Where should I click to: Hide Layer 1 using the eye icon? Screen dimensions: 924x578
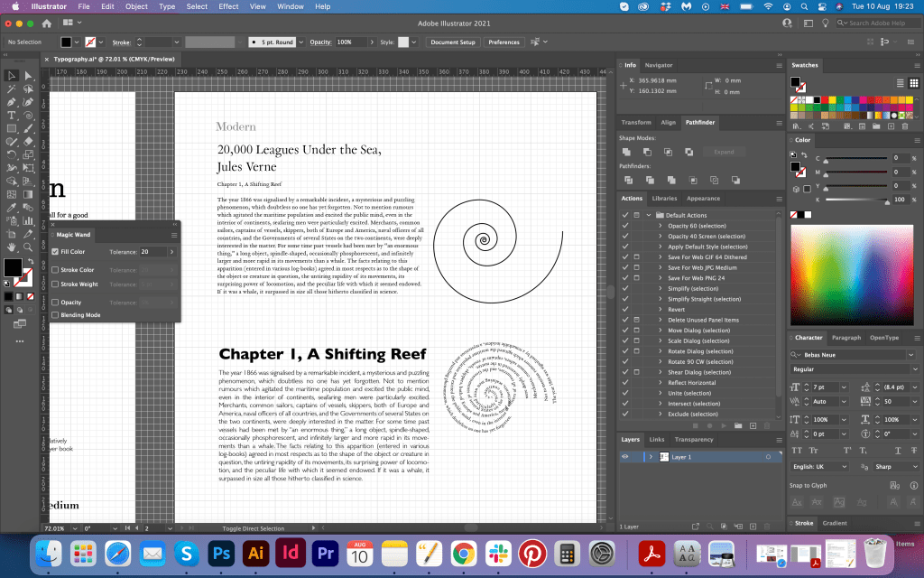pos(624,457)
